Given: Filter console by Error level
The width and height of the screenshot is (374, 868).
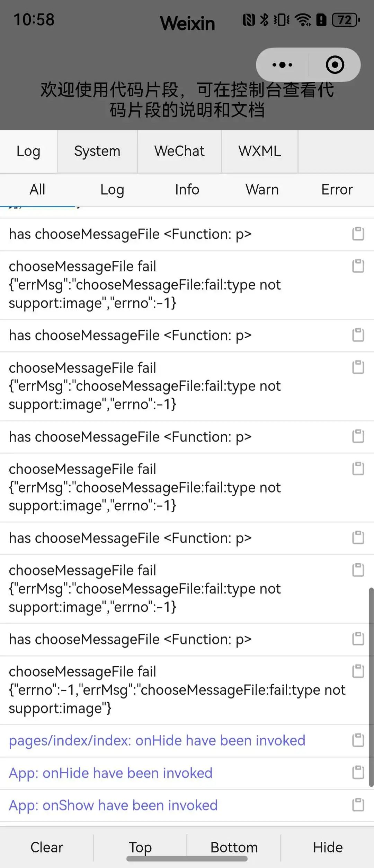Looking at the screenshot, I should [x=337, y=190].
